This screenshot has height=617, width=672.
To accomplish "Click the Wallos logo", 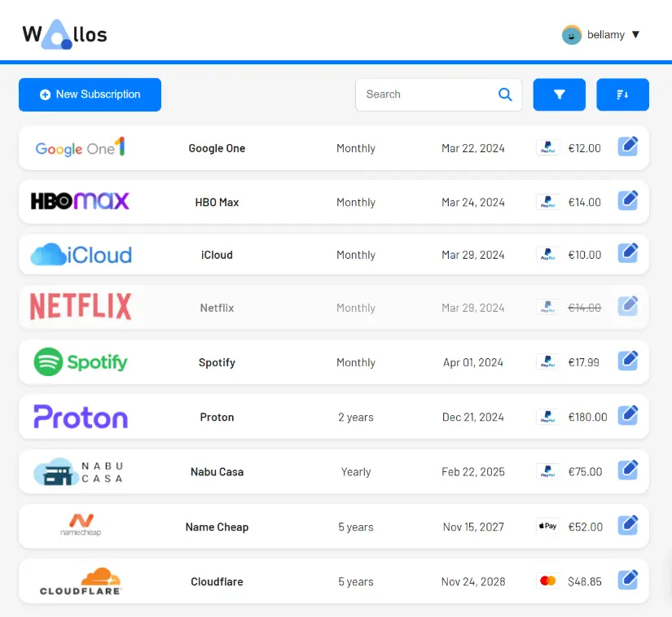I will coord(64,34).
